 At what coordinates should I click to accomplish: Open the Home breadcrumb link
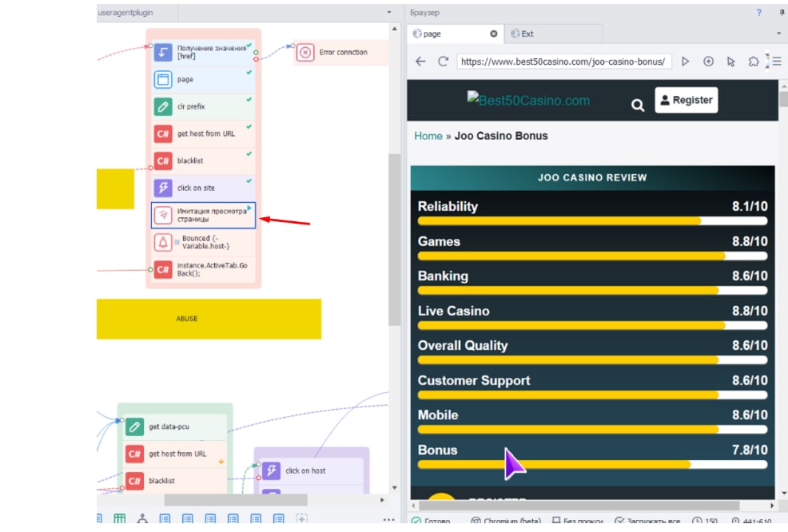428,136
